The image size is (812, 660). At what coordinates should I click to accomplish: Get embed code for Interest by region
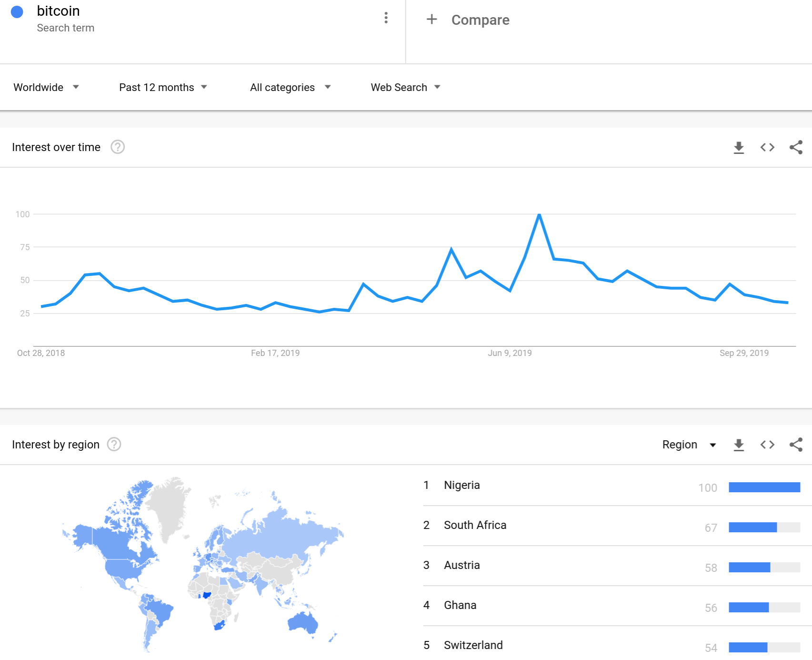(767, 445)
